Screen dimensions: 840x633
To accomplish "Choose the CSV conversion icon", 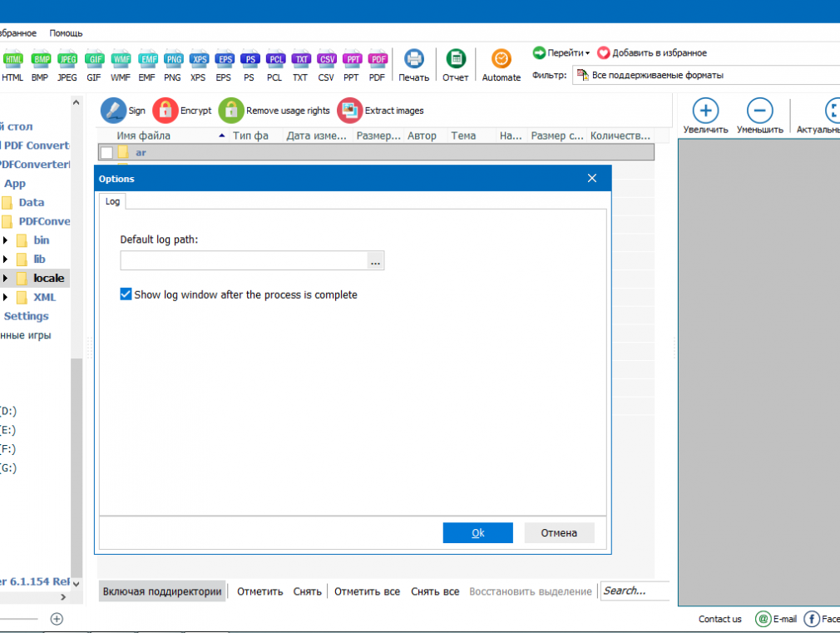I will tap(327, 60).
